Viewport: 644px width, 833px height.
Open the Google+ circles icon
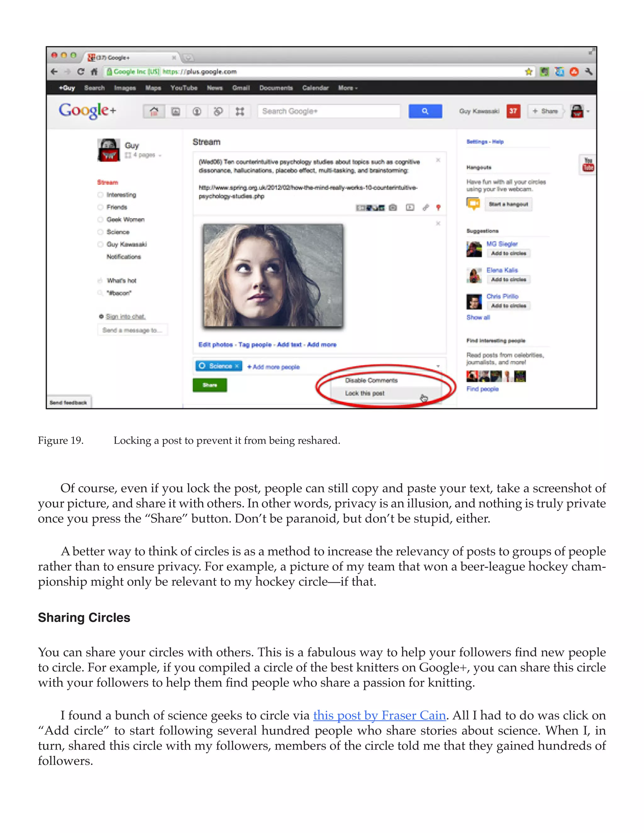click(218, 111)
